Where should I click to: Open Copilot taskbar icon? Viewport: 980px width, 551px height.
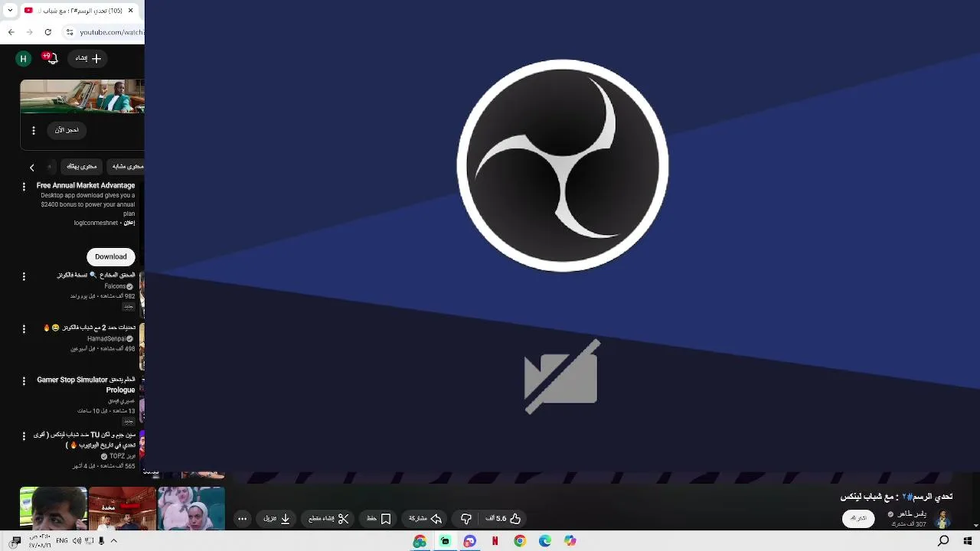[570, 541]
